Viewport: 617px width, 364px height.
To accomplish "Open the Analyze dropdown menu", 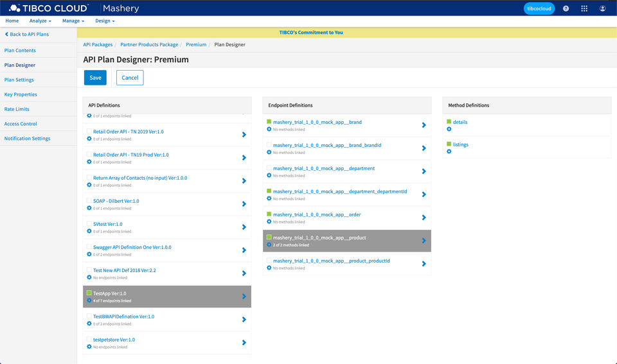I will point(40,21).
